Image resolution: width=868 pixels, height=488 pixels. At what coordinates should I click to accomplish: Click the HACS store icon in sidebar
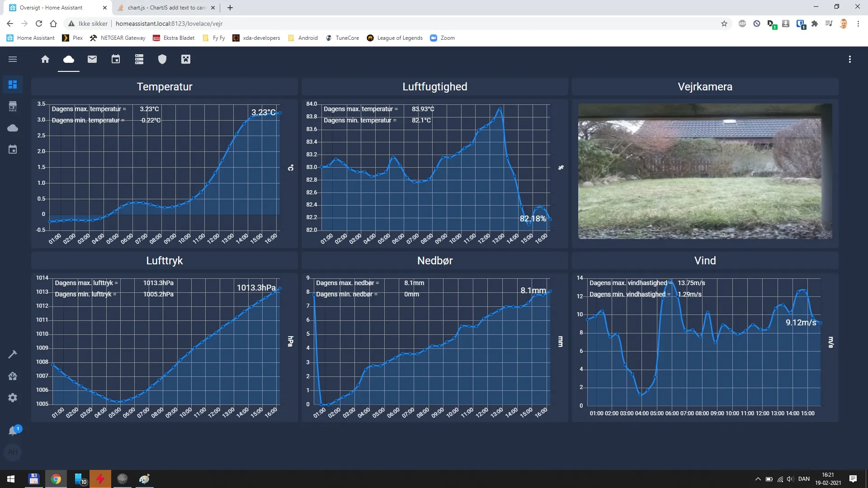(x=13, y=106)
